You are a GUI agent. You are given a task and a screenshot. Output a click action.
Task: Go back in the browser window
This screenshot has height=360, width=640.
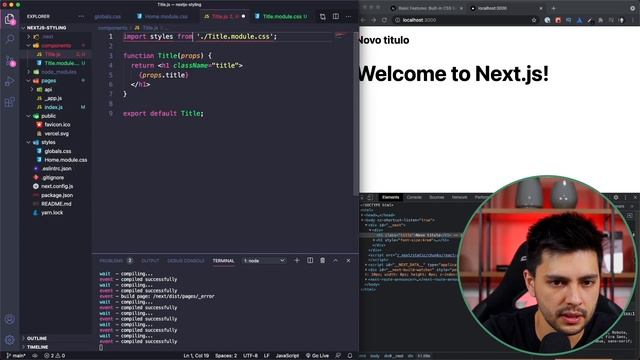pos(363,20)
